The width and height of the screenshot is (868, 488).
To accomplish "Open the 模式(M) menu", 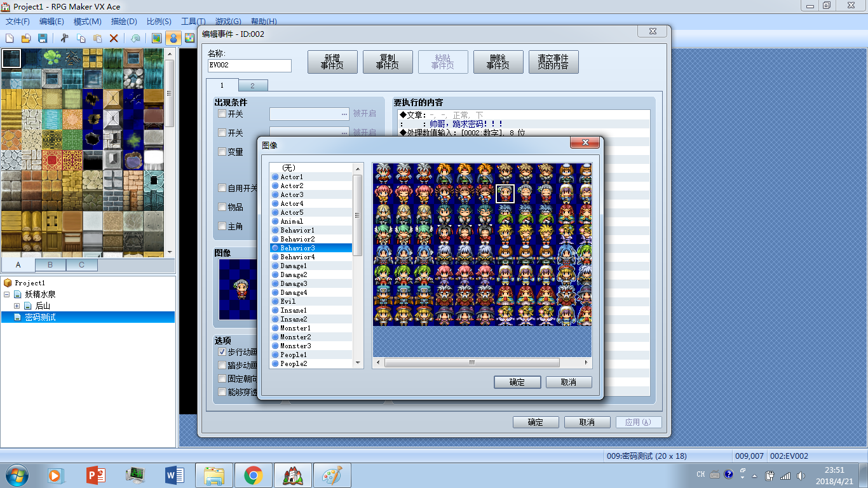I will (x=88, y=21).
